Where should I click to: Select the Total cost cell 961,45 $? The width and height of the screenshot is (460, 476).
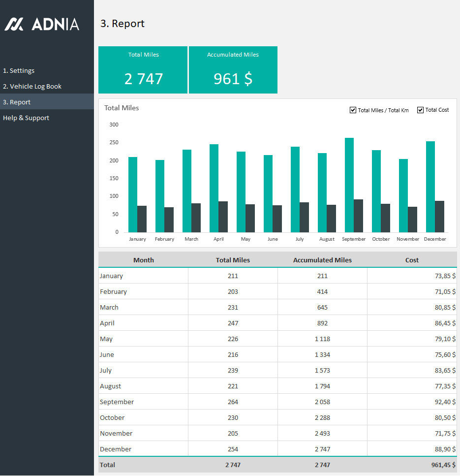[412, 465]
